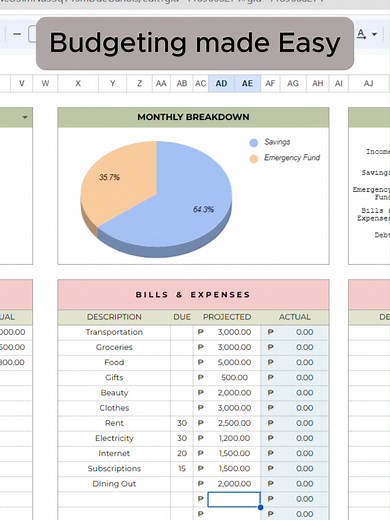Open dropdown arrow in green header left panel
The height and width of the screenshot is (520, 390).
click(x=25, y=117)
